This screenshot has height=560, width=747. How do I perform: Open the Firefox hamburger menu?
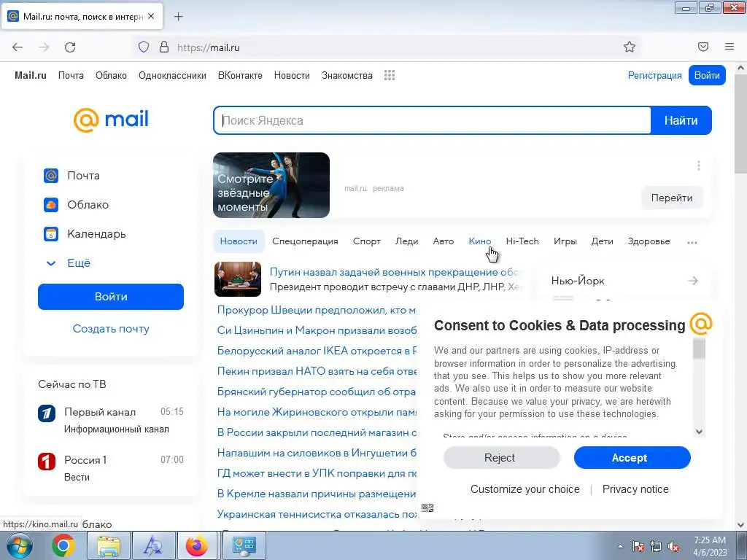coord(729,47)
